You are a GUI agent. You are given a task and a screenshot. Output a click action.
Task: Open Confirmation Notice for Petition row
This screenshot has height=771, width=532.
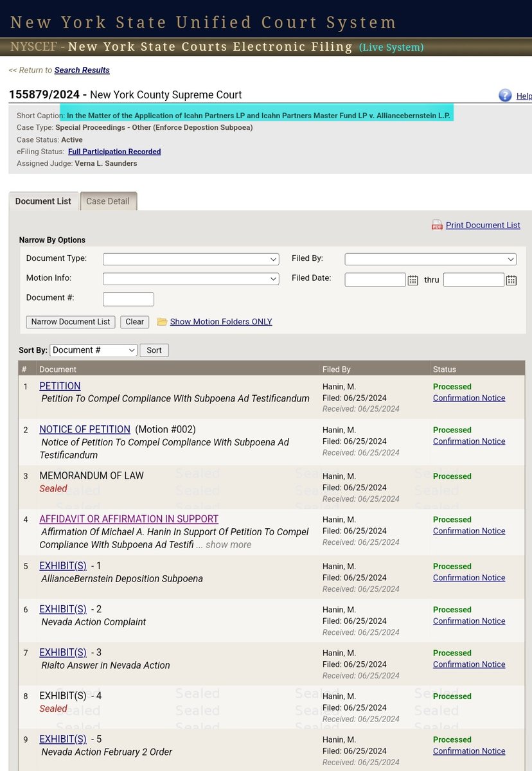469,398
